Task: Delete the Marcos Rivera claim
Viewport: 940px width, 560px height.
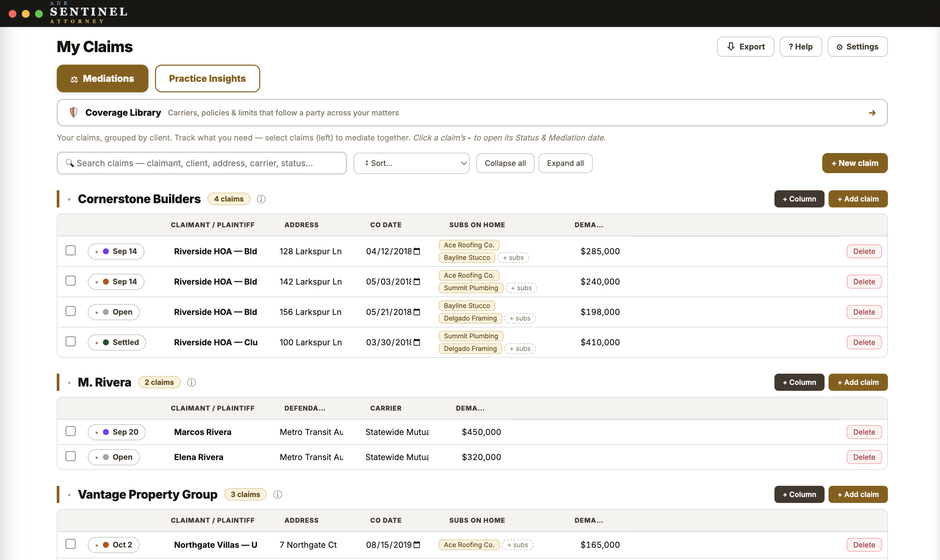Action: 864,432
